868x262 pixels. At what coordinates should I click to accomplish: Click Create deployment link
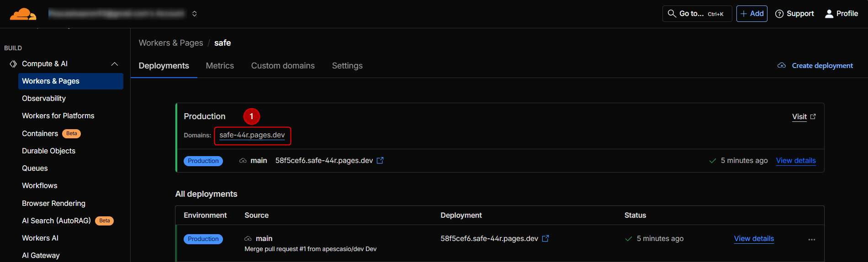(x=822, y=66)
